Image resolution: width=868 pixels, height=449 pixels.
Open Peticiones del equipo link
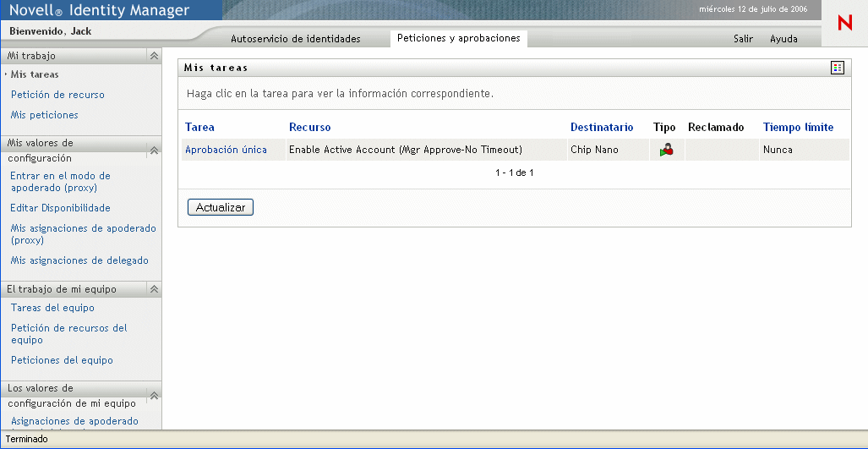point(62,360)
